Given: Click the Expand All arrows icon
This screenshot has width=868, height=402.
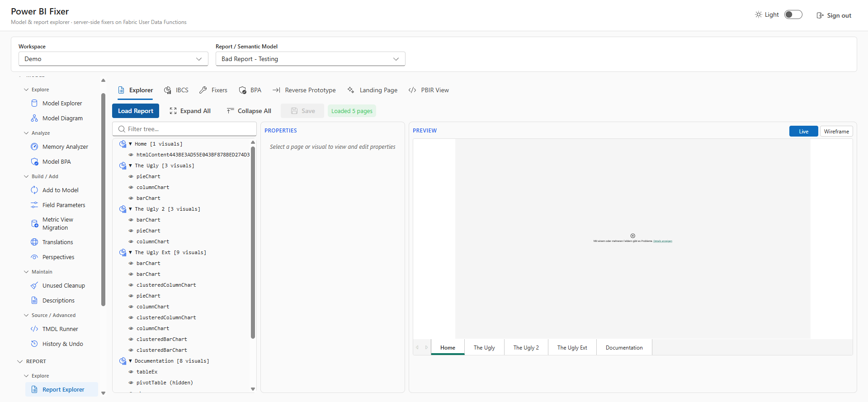Looking at the screenshot, I should click(x=173, y=111).
